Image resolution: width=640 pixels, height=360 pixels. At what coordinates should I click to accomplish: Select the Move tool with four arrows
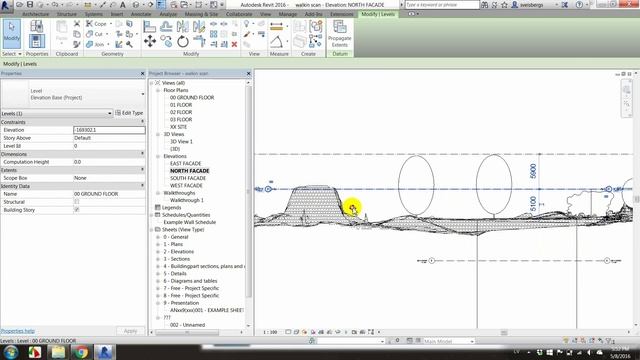pyautogui.click(x=150, y=41)
